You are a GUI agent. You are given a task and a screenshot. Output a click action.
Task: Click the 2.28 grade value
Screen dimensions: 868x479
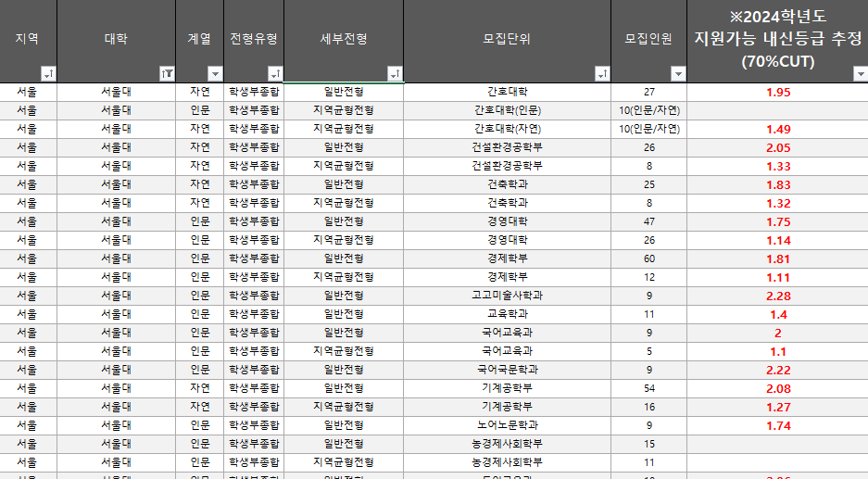click(778, 296)
